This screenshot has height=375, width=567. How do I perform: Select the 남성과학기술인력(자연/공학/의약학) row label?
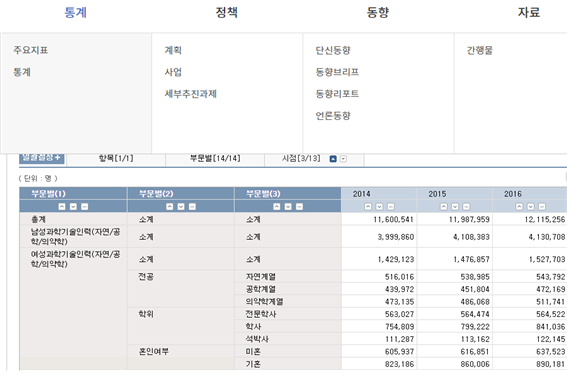pyautogui.click(x=75, y=236)
